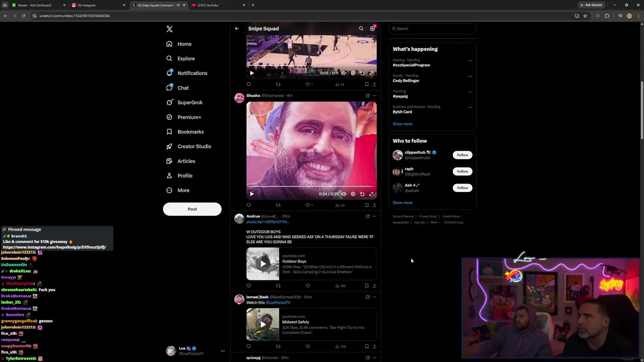Image resolution: width=644 pixels, height=362 pixels.
Task: Open more options on Shusha's post
Action: point(374,96)
